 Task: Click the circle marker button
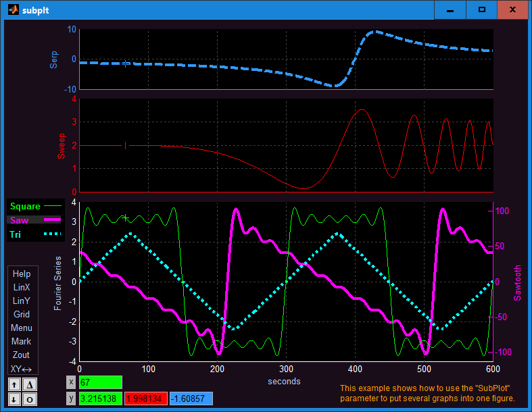pos(30,399)
